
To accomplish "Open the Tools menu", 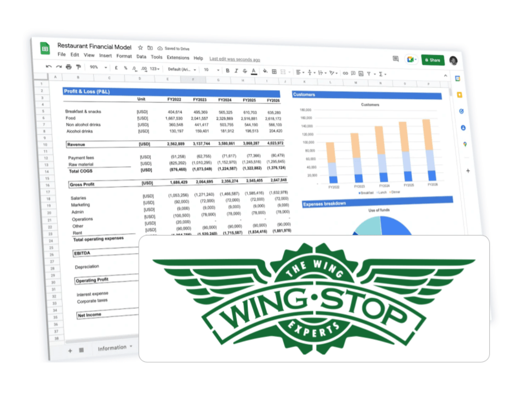I will [156, 57].
